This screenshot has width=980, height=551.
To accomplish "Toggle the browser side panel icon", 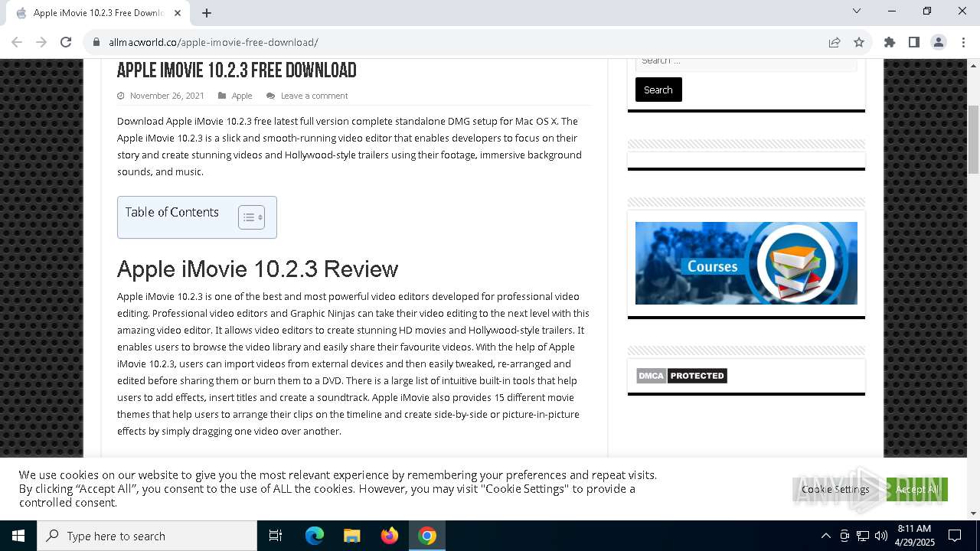I will click(x=914, y=42).
